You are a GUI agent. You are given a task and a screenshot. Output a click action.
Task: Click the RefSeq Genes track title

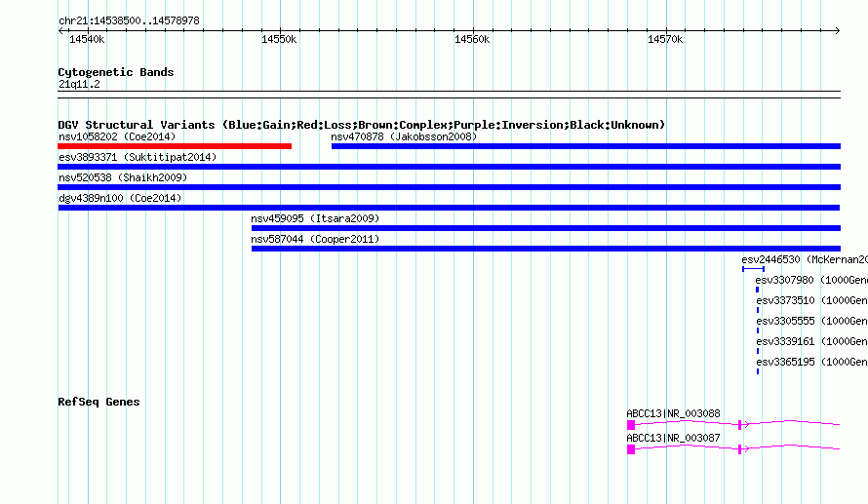point(99,402)
